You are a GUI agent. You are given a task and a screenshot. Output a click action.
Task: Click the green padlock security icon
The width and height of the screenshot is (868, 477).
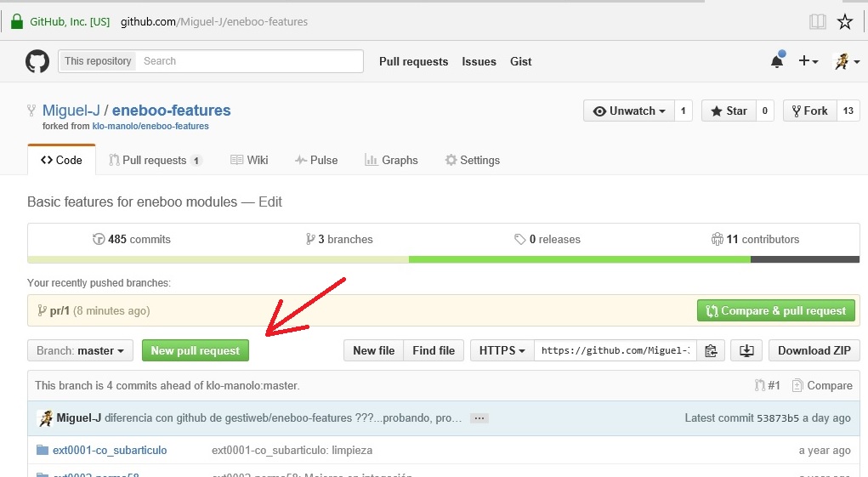[17, 21]
